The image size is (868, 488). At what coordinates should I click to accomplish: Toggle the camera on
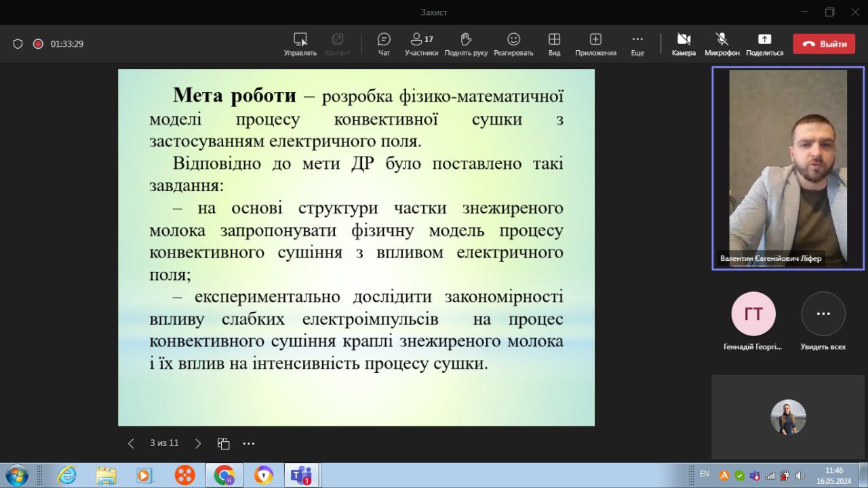tap(684, 44)
